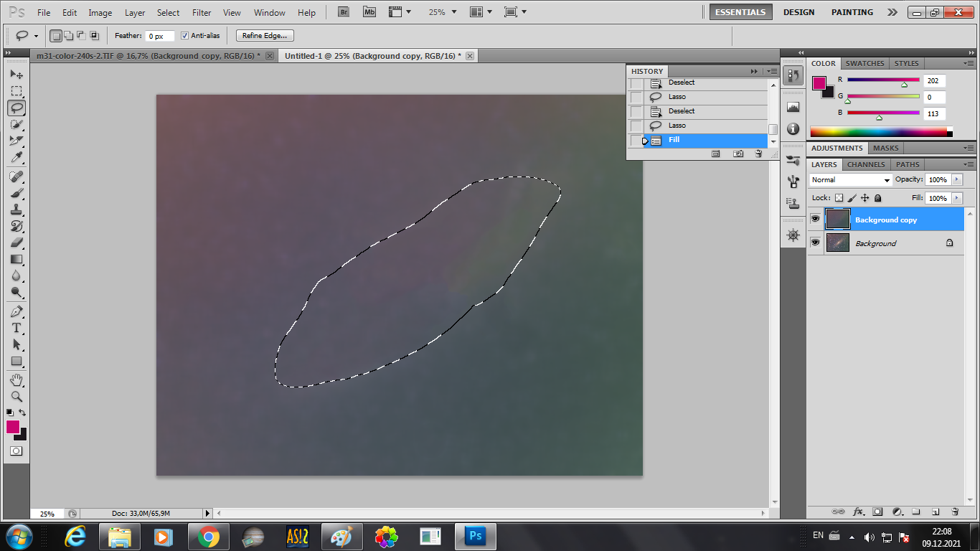Select the Quick Selection tool
Screen dimensions: 980x551
click(x=17, y=124)
